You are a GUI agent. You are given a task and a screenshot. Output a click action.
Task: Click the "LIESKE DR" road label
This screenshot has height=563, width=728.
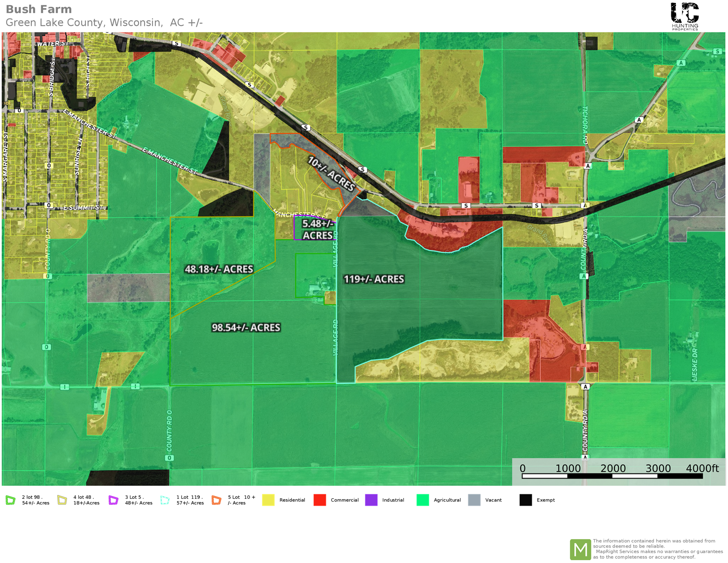[x=695, y=364]
